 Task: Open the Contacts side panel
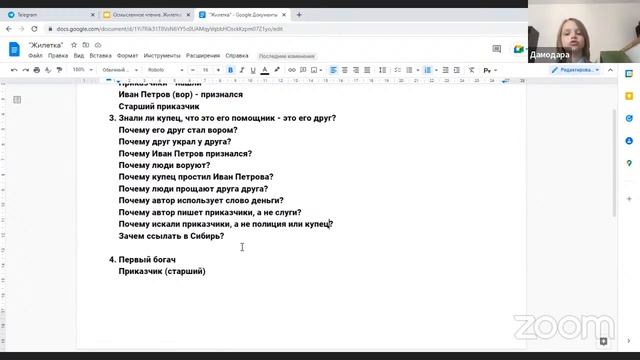(629, 141)
